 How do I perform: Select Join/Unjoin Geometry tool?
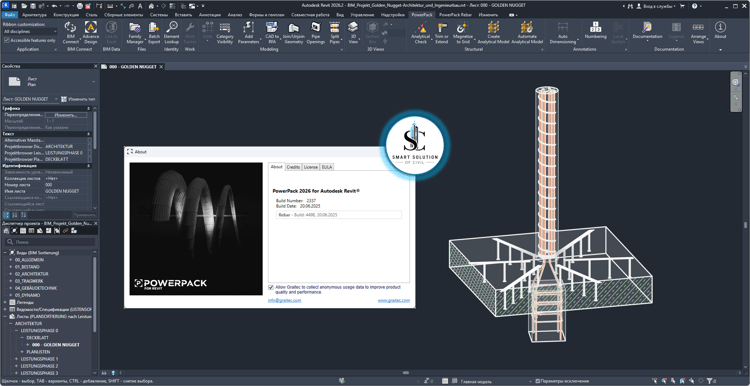pyautogui.click(x=293, y=32)
